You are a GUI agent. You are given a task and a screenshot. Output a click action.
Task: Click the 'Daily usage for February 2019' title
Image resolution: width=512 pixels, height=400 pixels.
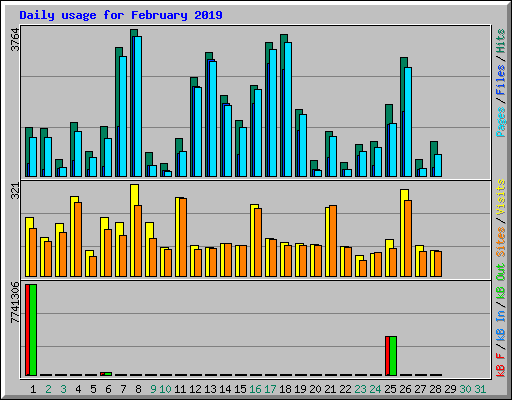click(121, 15)
